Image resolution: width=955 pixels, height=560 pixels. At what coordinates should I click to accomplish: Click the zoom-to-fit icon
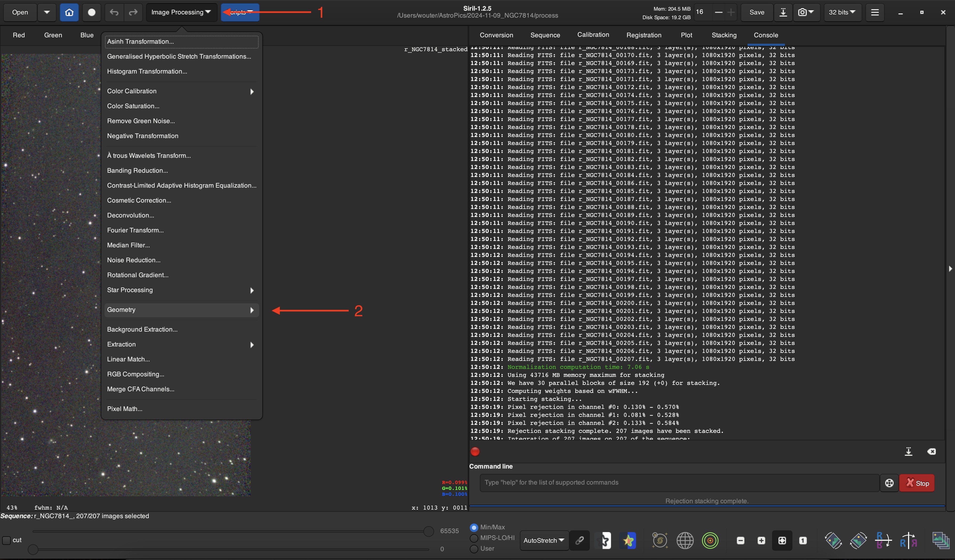[x=782, y=540]
